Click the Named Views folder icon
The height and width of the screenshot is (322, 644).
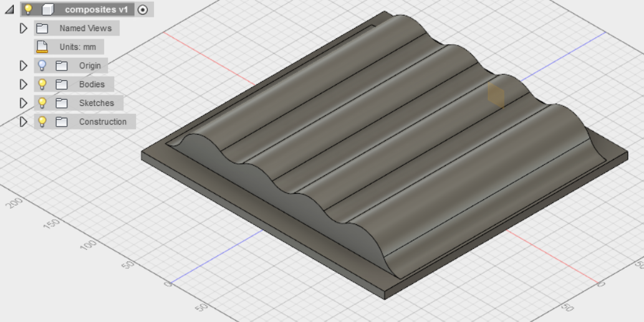tap(42, 28)
